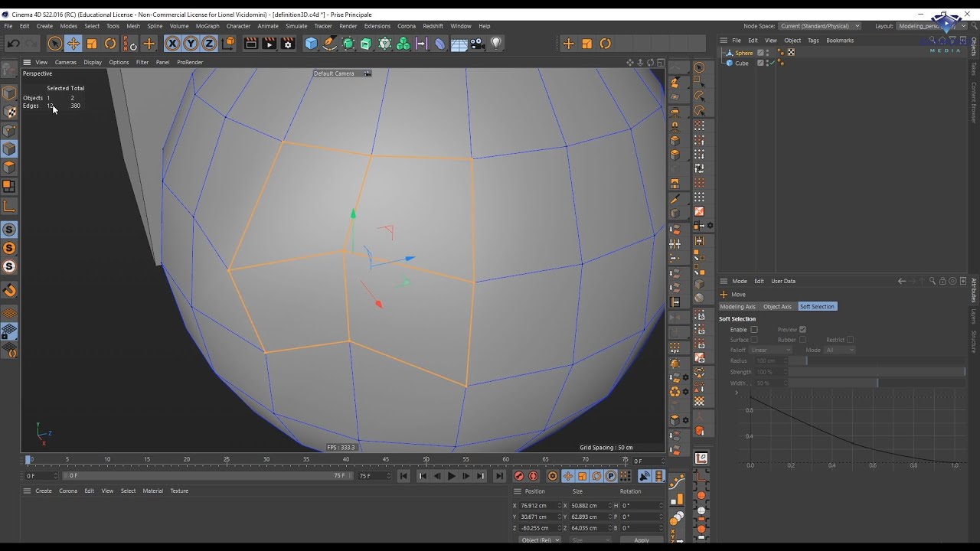
Task: Switch to Object Axis tab
Action: click(777, 306)
